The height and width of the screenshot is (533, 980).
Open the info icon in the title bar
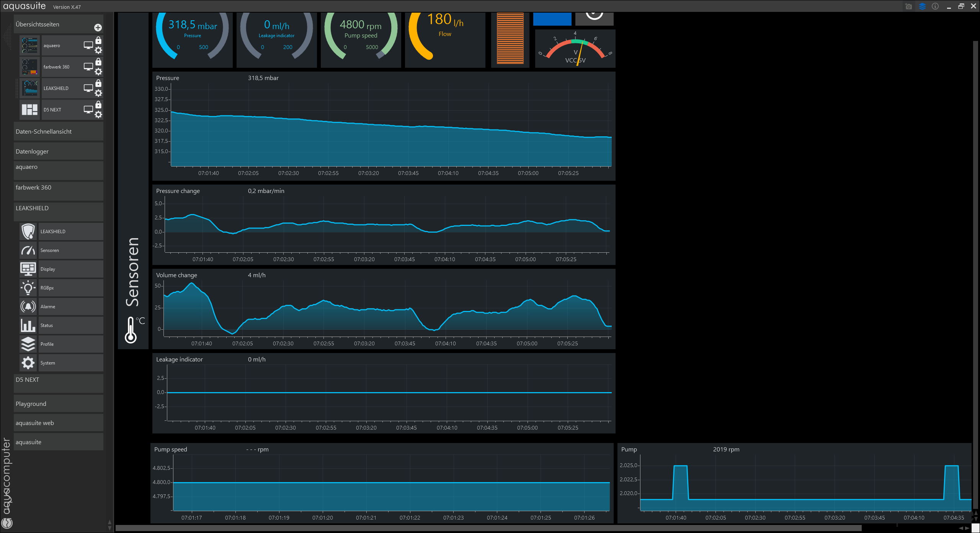935,7
